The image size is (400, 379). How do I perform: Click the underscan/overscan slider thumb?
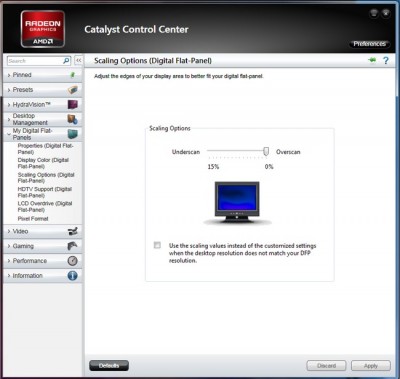pos(266,151)
